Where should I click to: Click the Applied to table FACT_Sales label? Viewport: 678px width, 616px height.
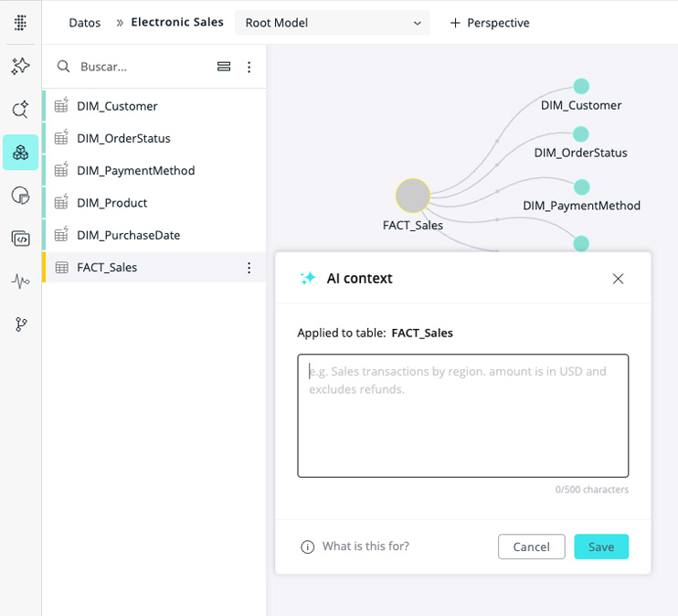pyautogui.click(x=375, y=333)
